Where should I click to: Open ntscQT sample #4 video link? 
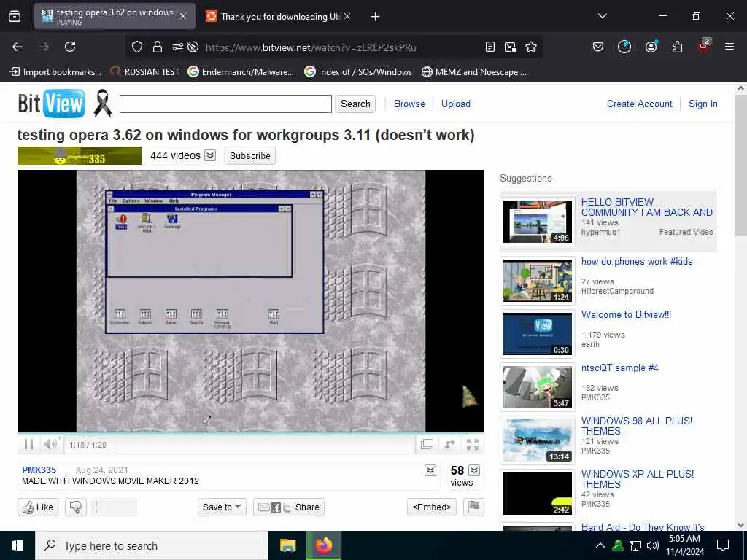(619, 367)
